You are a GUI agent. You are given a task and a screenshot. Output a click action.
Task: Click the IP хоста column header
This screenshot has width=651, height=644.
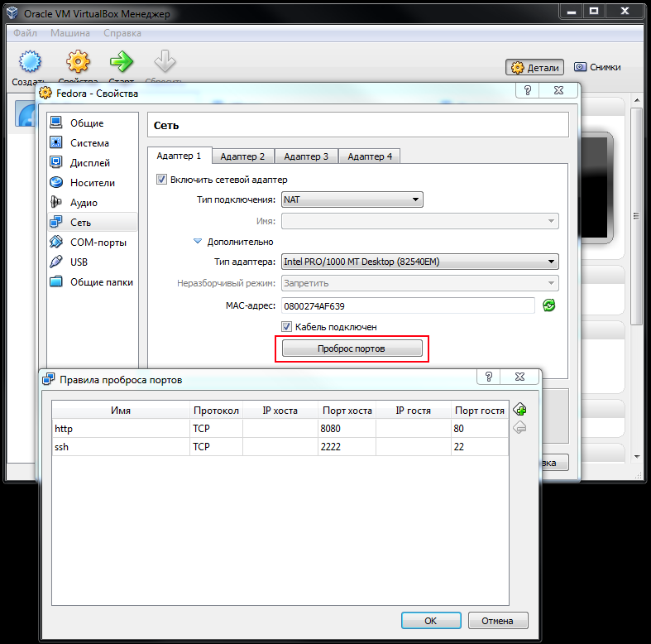point(280,411)
